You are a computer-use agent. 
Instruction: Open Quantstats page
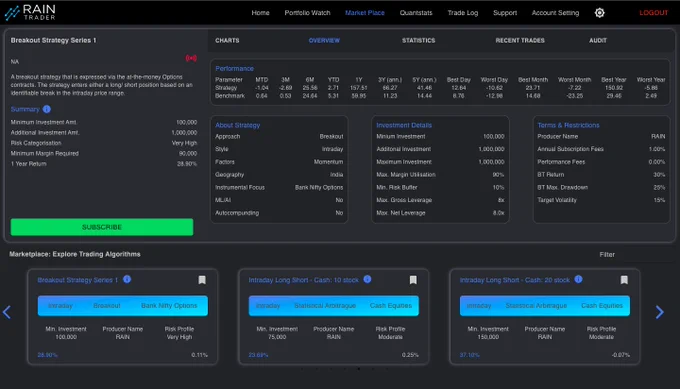pyautogui.click(x=416, y=13)
